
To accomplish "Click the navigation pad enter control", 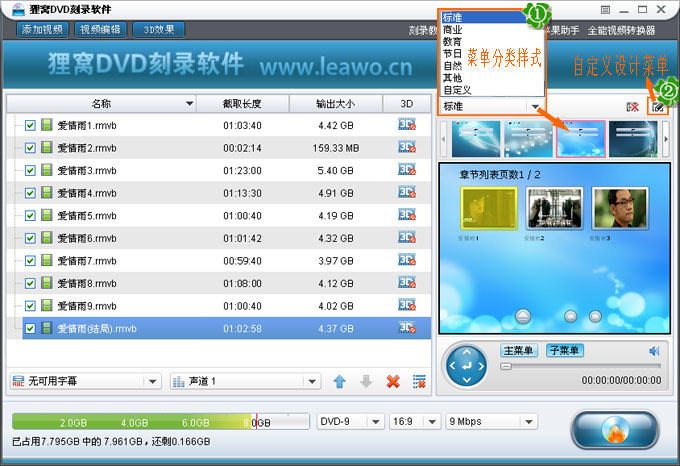I will pyautogui.click(x=467, y=366).
